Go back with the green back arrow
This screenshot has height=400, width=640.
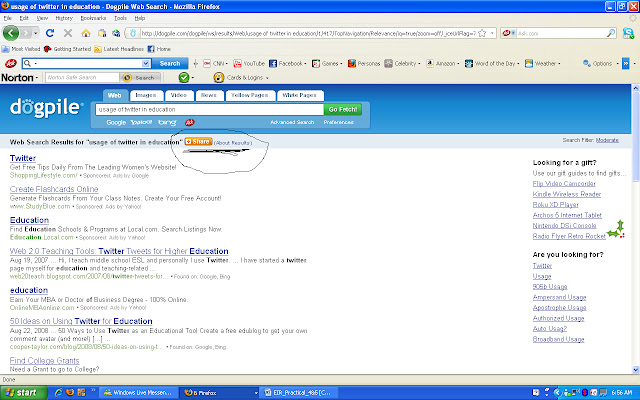11,33
